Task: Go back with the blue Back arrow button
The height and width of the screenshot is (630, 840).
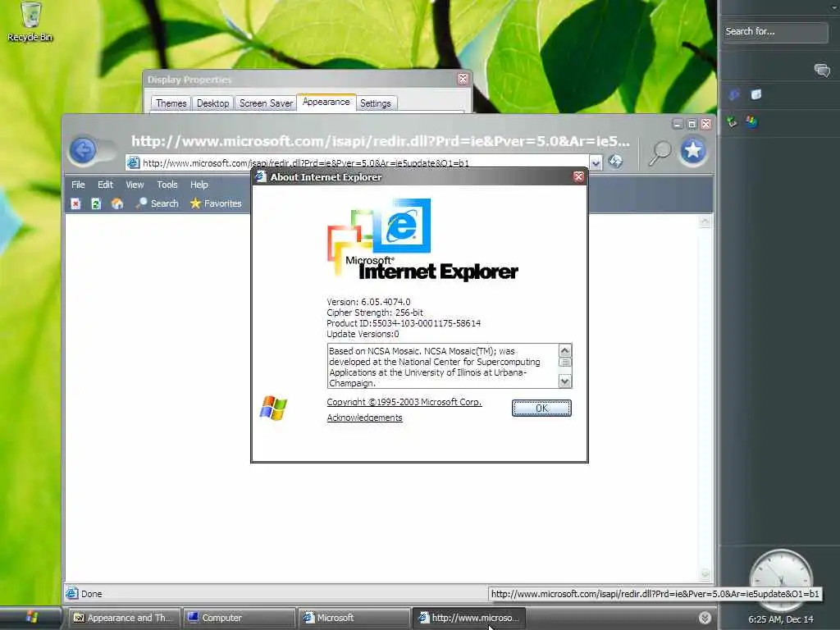Action: click(83, 150)
